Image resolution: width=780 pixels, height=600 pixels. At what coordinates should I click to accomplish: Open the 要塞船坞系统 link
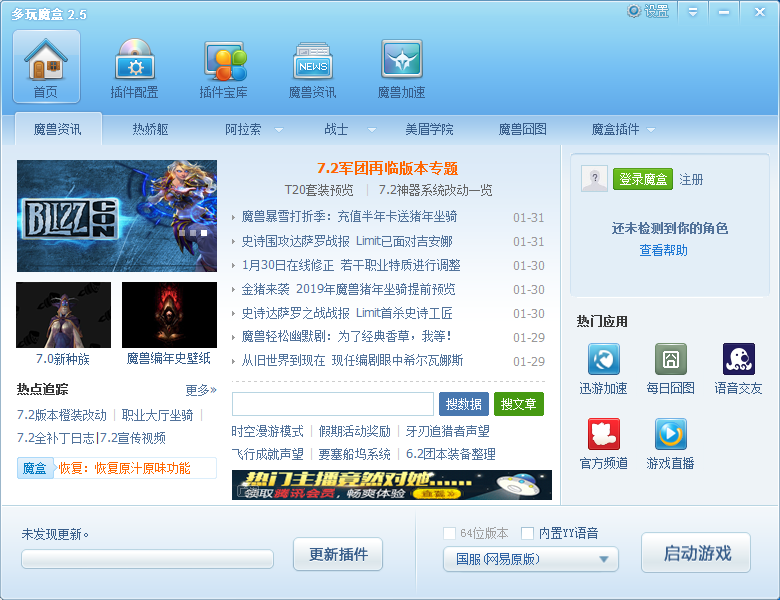coord(355,454)
